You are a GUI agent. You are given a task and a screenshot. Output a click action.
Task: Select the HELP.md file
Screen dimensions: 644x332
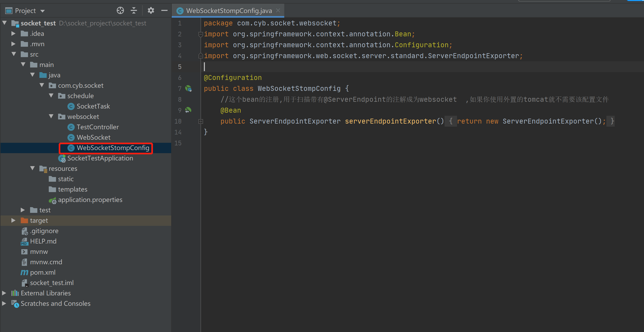[43, 241]
